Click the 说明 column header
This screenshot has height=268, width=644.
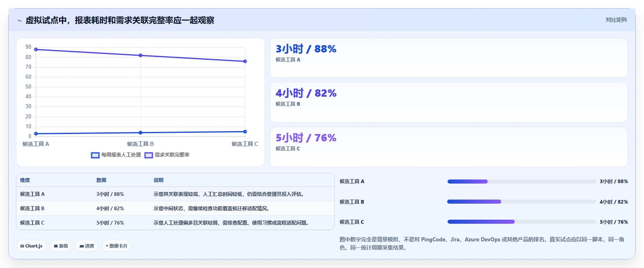point(158,180)
